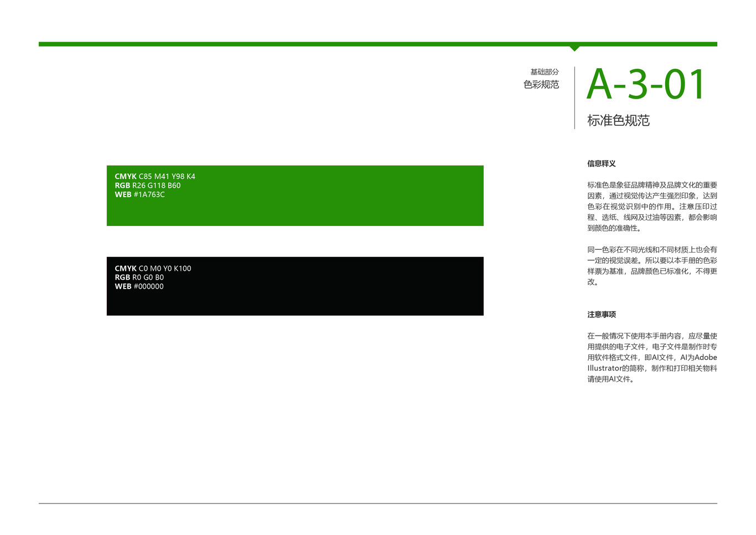The height and width of the screenshot is (535, 756).
Task: Click the 信息释义 heading
Action: click(602, 163)
